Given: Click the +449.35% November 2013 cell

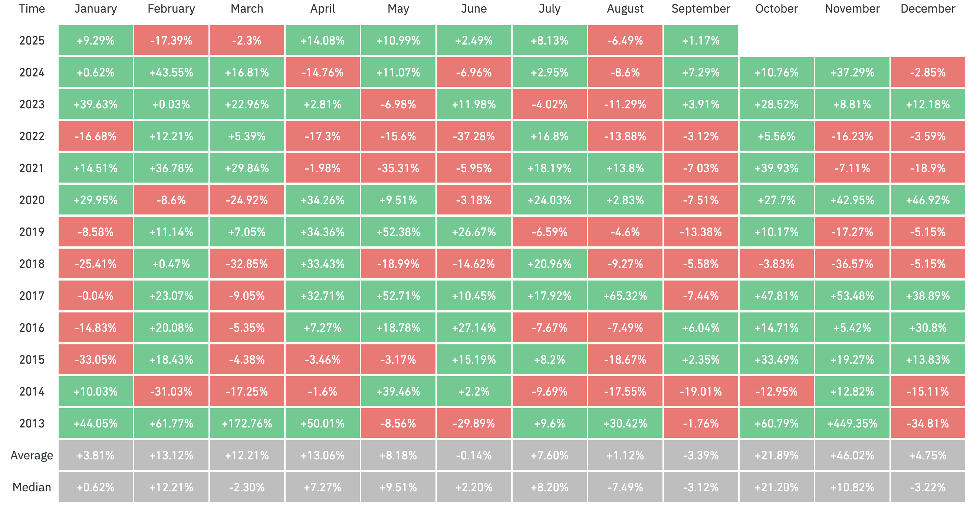Looking at the screenshot, I should point(852,423).
